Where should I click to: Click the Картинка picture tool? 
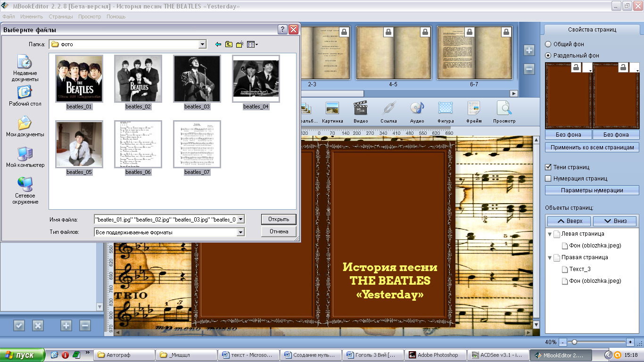[x=332, y=112]
